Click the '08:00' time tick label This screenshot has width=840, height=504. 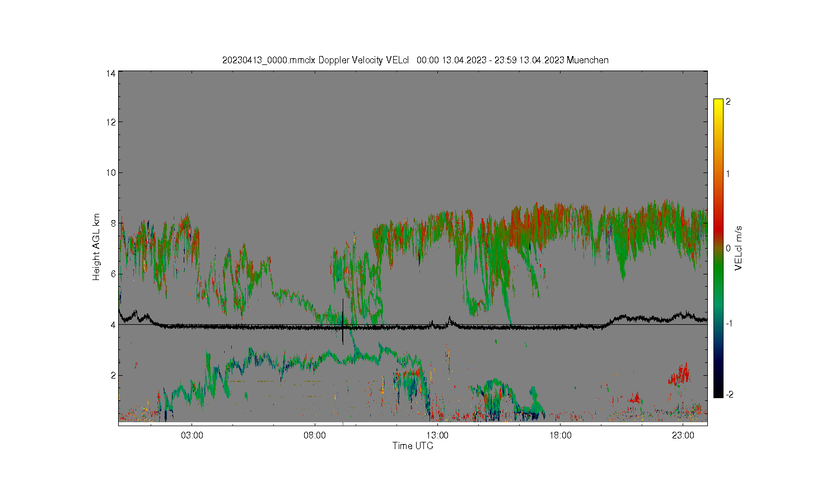click(315, 436)
